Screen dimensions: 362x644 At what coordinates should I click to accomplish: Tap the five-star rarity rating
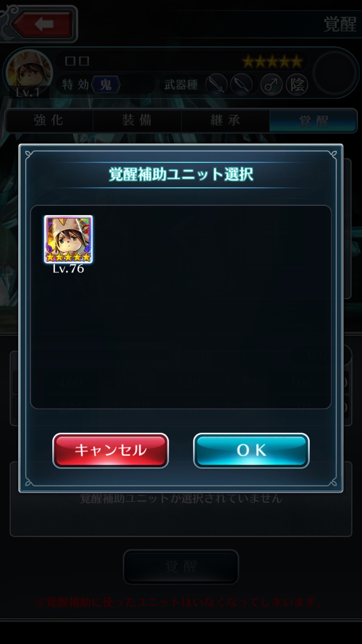pyautogui.click(x=272, y=62)
